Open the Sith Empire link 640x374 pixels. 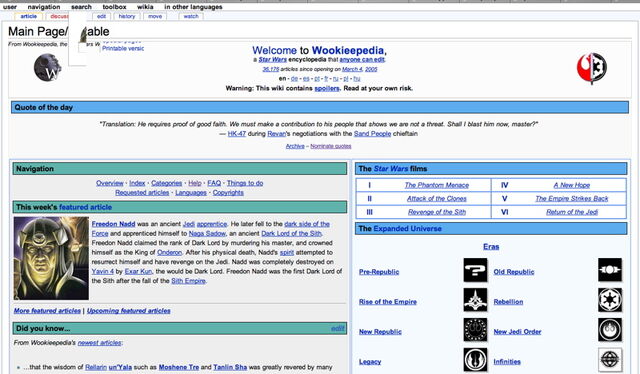pyautogui.click(x=188, y=281)
